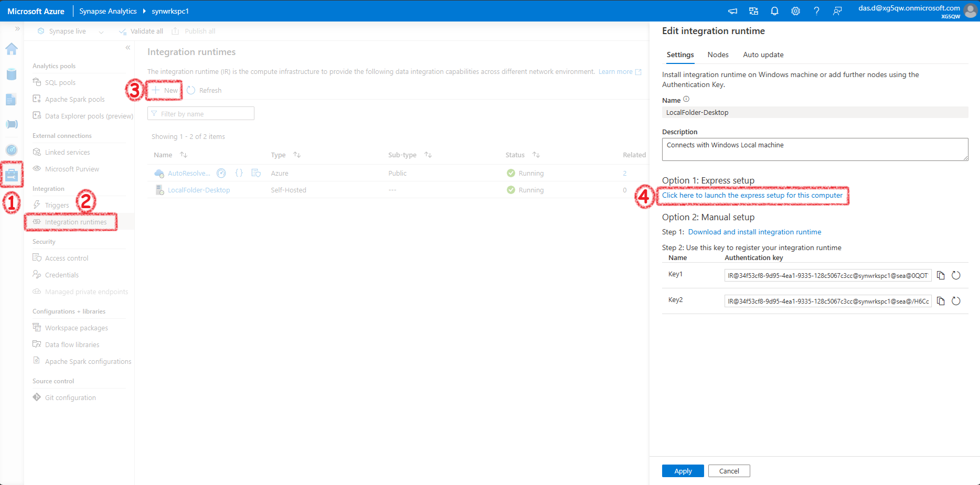
Task: View code braces icon for AutoResolve runtime
Action: pyautogui.click(x=239, y=173)
